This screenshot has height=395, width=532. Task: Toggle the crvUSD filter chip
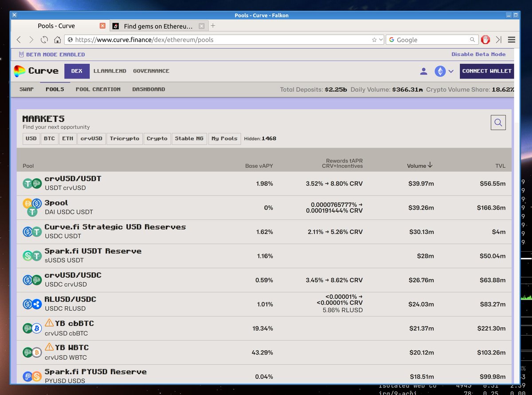(x=91, y=138)
